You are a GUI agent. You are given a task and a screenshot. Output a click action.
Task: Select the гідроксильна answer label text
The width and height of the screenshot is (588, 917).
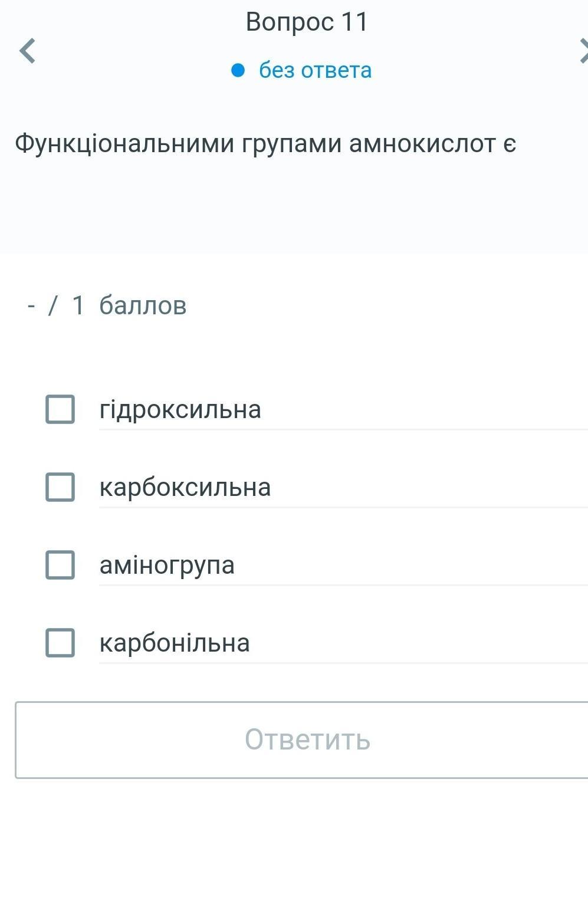pos(180,409)
